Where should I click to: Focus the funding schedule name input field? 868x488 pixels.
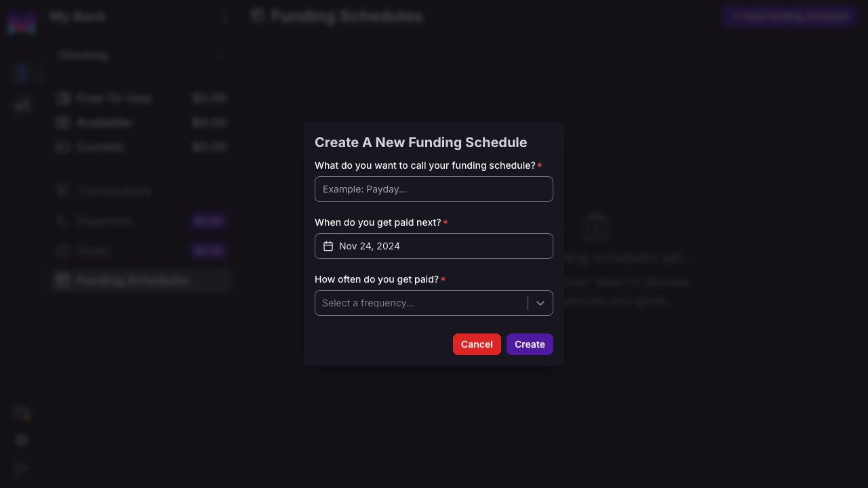tap(434, 189)
